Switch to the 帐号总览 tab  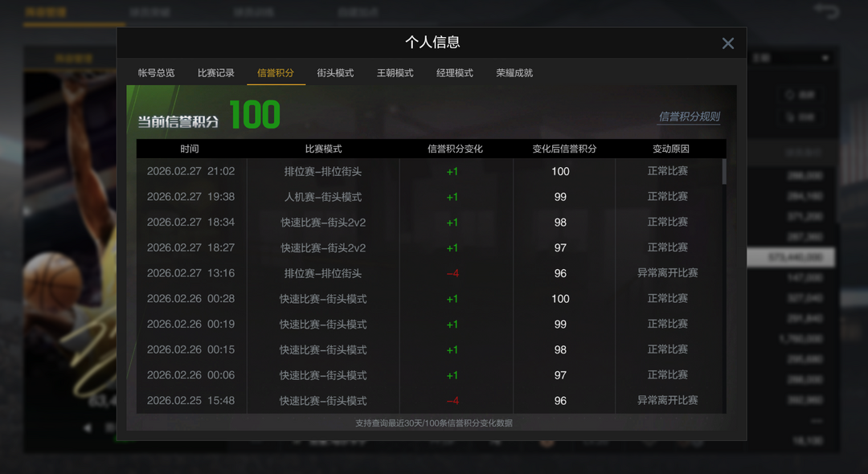point(156,73)
